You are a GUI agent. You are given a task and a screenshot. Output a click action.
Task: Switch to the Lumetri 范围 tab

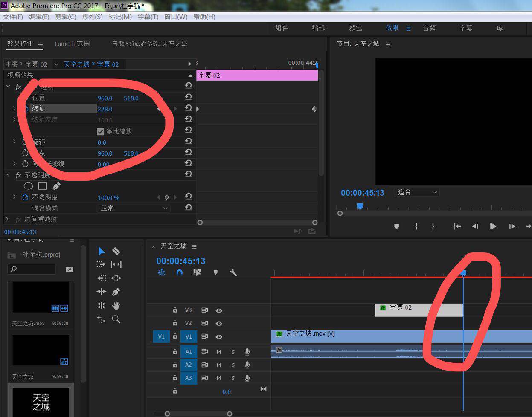pyautogui.click(x=72, y=43)
